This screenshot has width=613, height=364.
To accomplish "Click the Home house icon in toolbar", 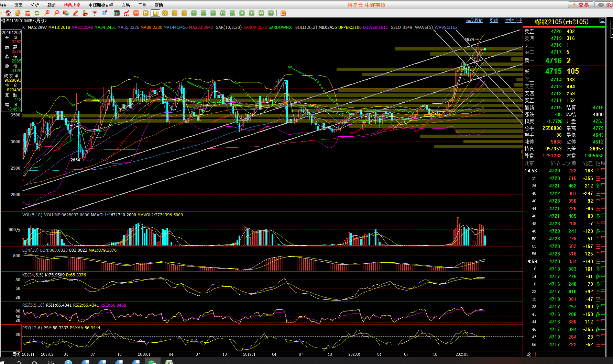I will (8, 13).
